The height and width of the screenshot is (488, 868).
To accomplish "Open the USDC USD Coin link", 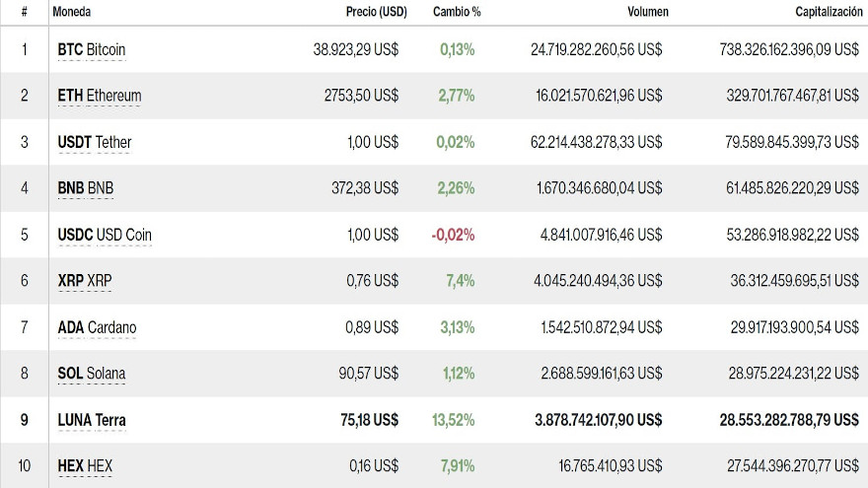I will (105, 235).
